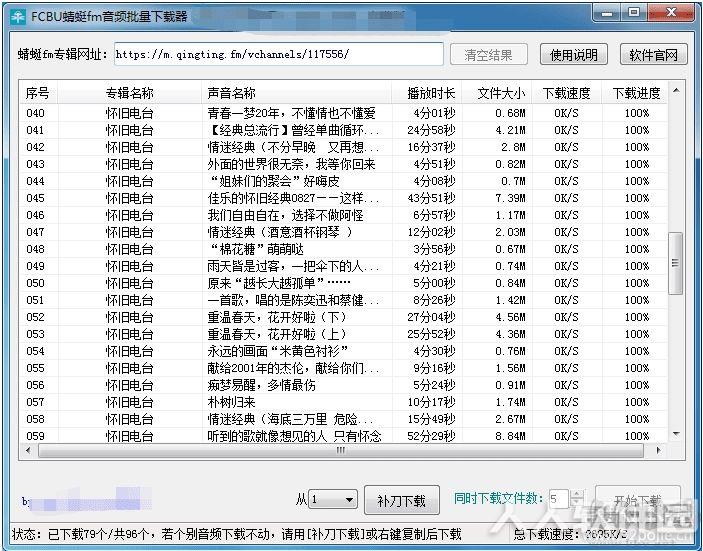This screenshot has width=703, height=551.
Task: Click file size cell 7.39M
Action: (510, 198)
